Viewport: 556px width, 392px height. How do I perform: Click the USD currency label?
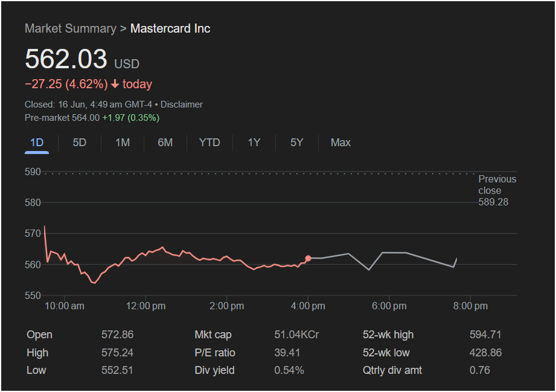[x=127, y=64]
